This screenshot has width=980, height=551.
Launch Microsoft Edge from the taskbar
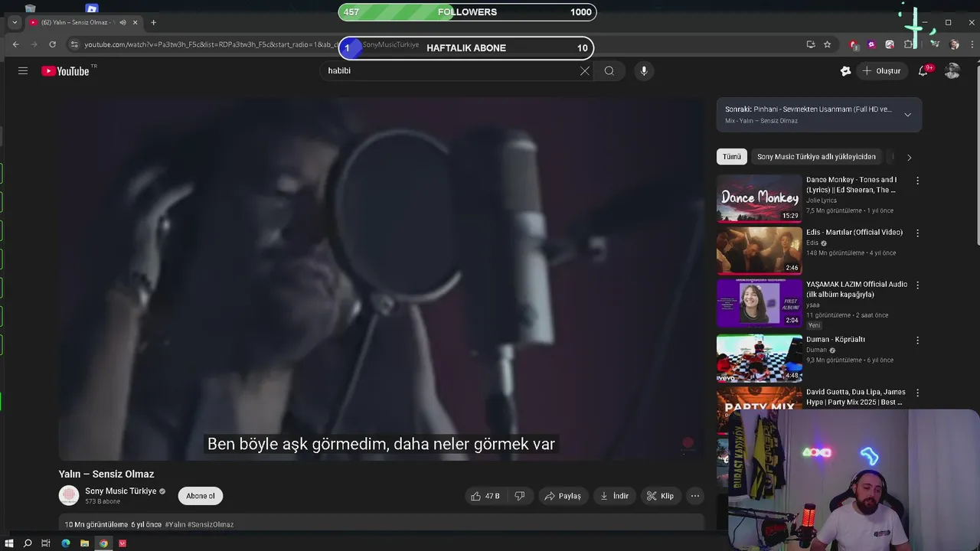[66, 543]
